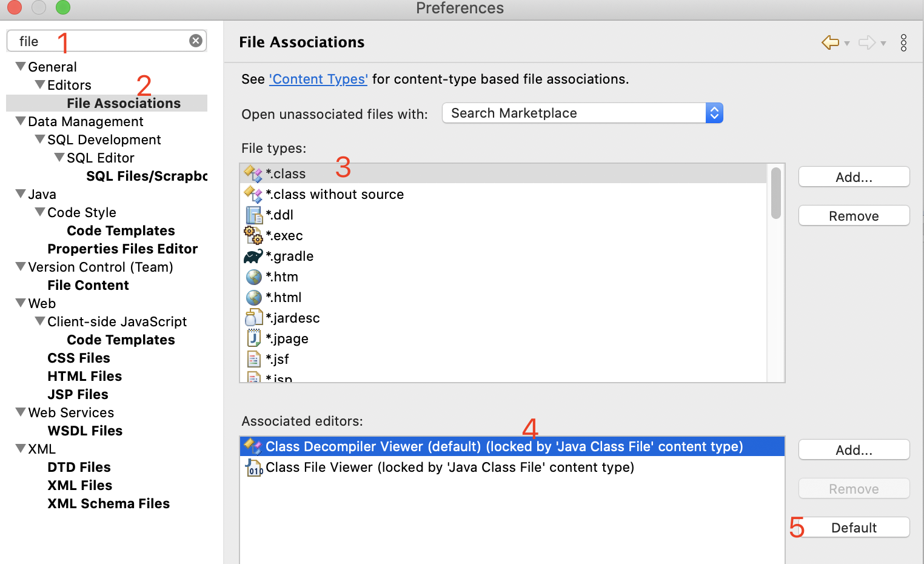Click the jar icon beside *.jardesc
The image size is (924, 564).
(253, 317)
